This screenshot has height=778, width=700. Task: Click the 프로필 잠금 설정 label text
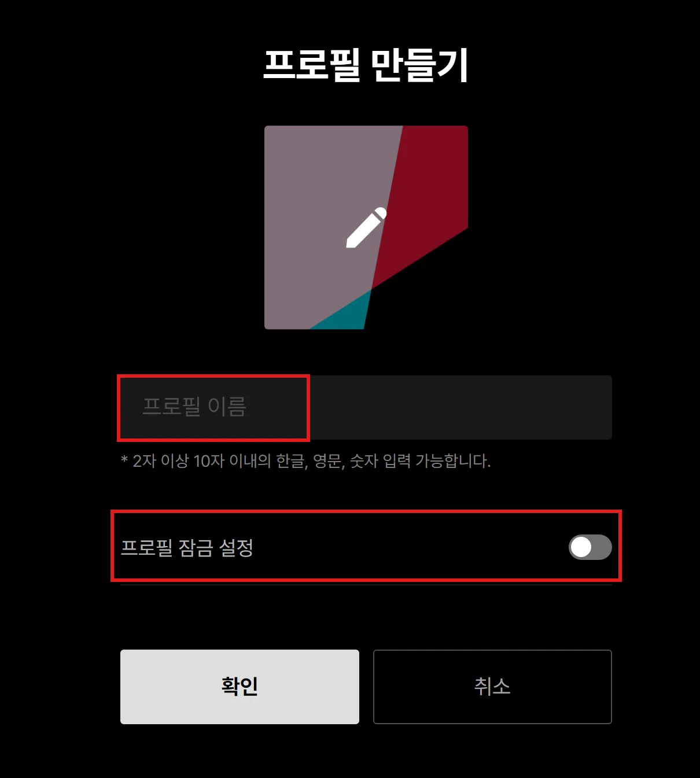click(187, 547)
